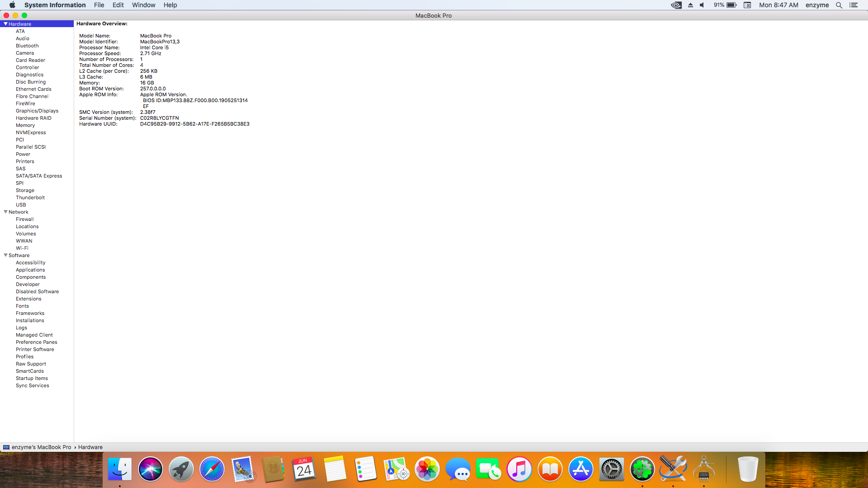Open the Window menu

[143, 5]
